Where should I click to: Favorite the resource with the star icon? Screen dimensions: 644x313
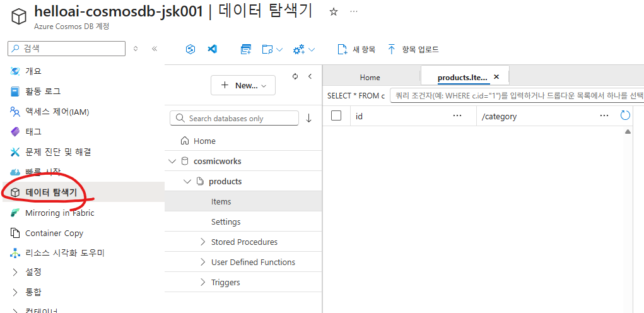pos(334,13)
